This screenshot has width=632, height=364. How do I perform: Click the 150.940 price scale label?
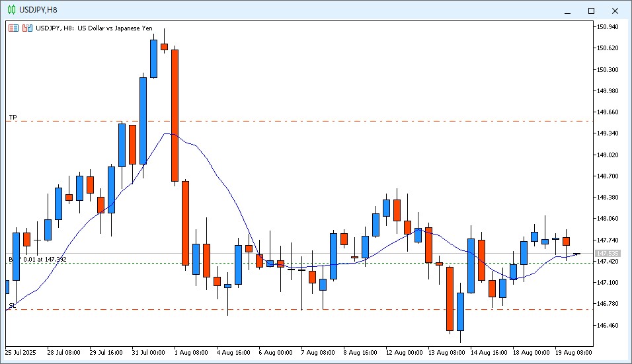tap(608, 27)
